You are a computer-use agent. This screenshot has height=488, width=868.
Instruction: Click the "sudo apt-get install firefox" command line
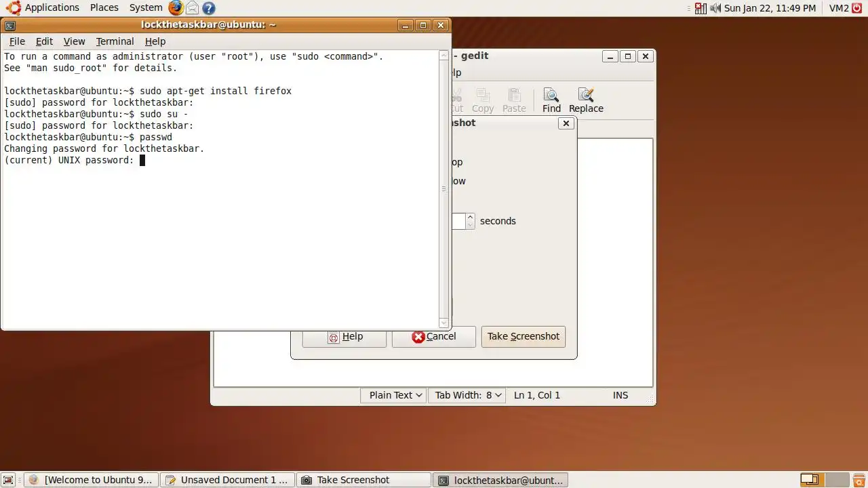click(216, 91)
